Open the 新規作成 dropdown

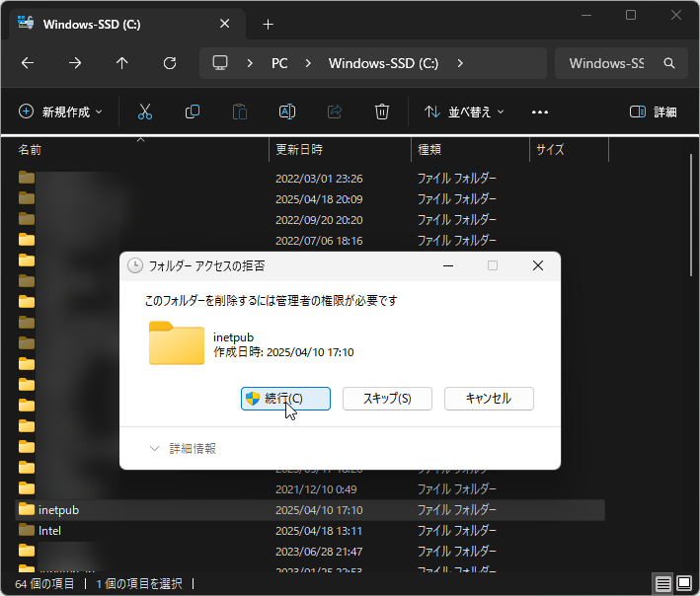[60, 112]
